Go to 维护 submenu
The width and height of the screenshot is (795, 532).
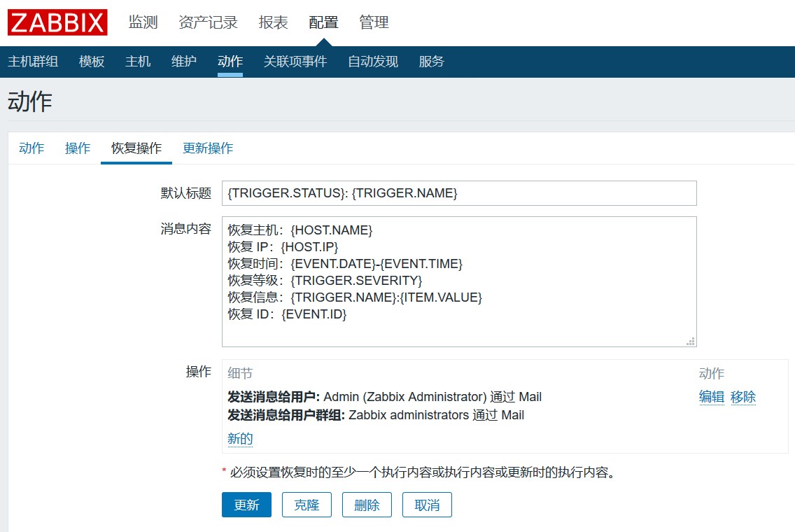pyautogui.click(x=184, y=62)
